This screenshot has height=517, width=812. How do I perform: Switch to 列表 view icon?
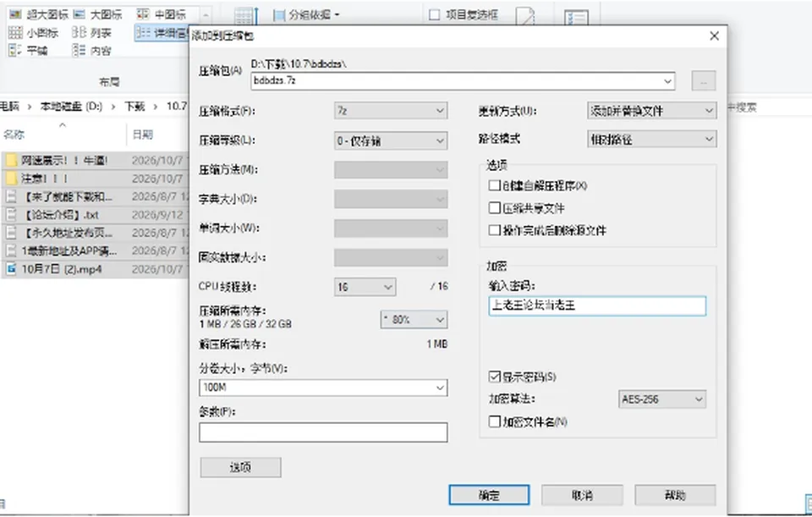80,33
